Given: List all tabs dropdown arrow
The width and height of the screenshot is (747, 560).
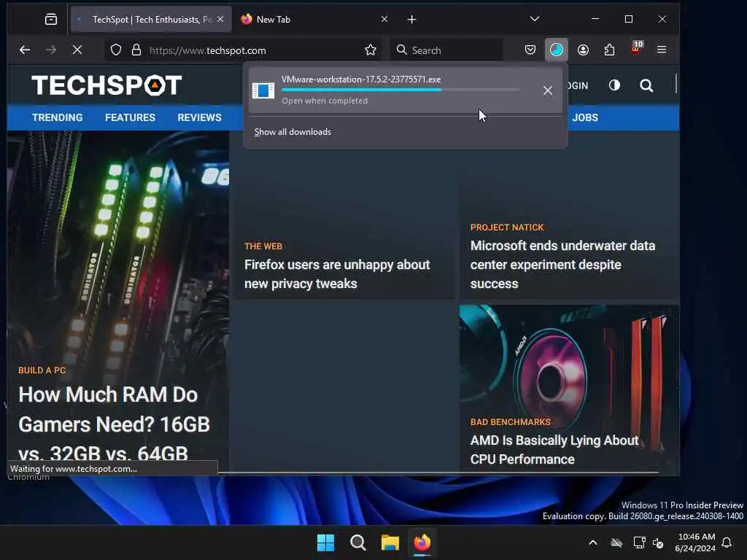Looking at the screenshot, I should 535,19.
